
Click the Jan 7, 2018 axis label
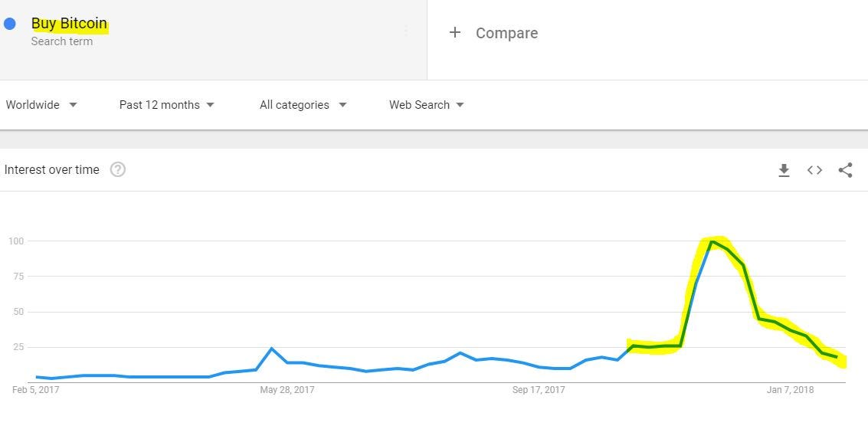(x=790, y=390)
